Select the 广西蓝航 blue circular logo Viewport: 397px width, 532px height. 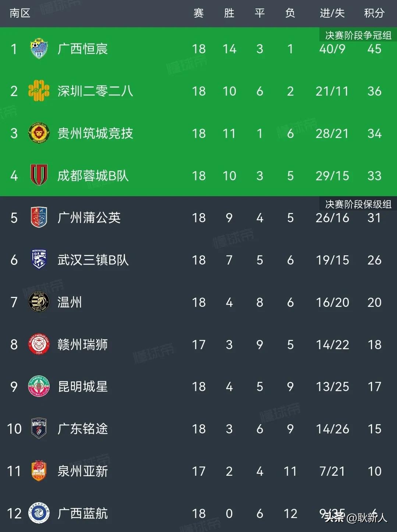pyautogui.click(x=39, y=513)
